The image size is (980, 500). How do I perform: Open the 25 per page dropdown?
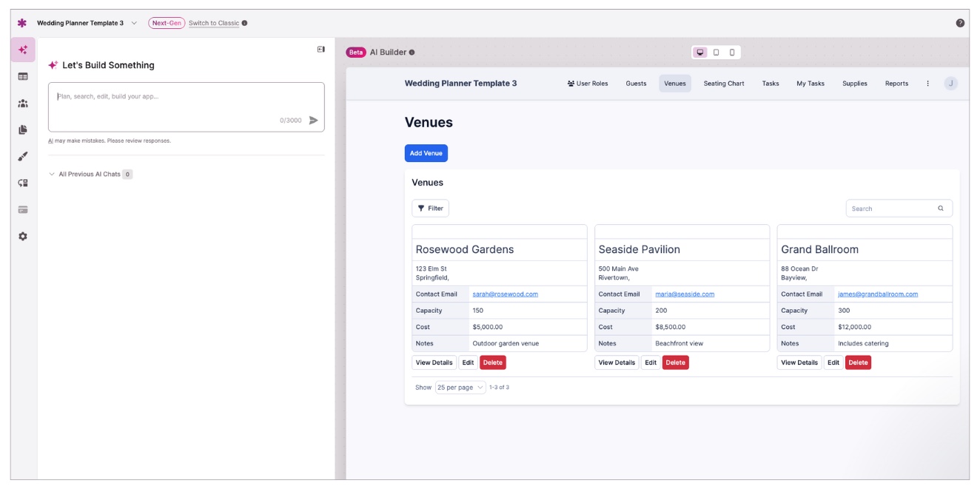tap(460, 388)
